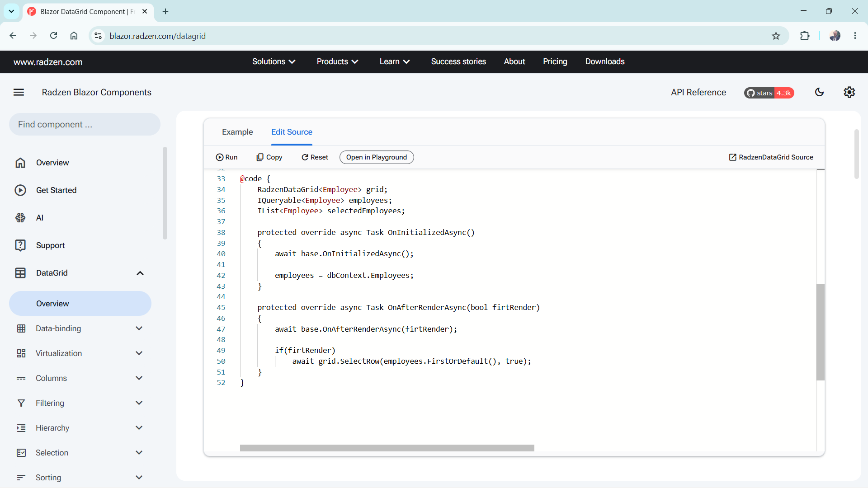This screenshot has width=868, height=488.
Task: Copy the source code
Action: point(269,157)
